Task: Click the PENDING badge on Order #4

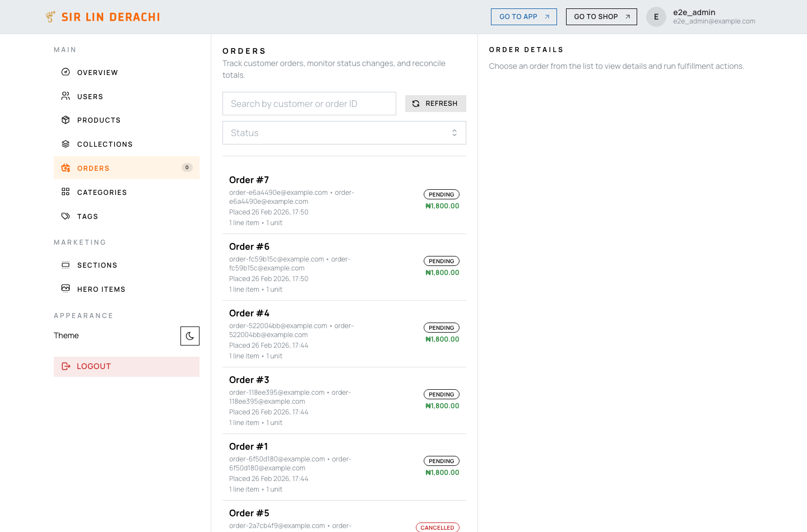Action: (x=442, y=328)
